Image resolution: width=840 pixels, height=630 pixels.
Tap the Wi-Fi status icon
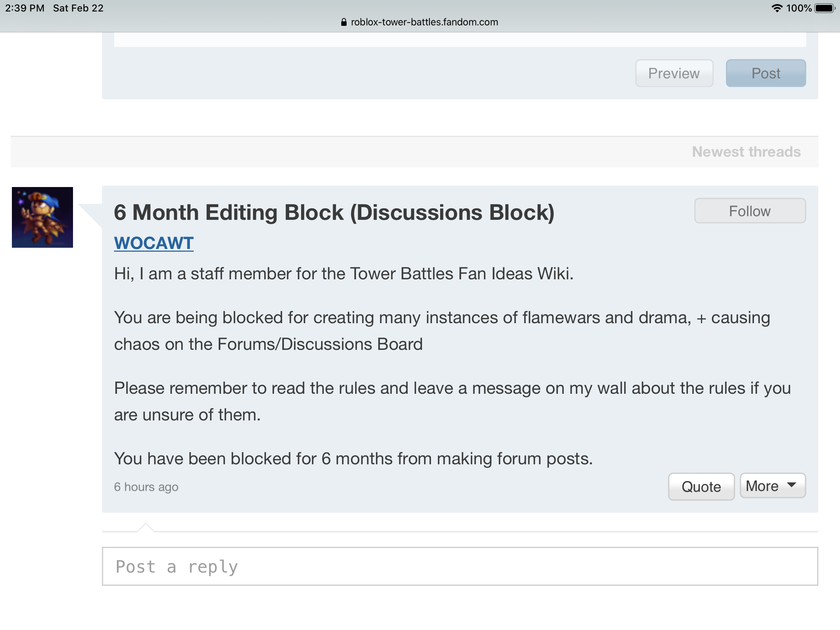(x=776, y=8)
